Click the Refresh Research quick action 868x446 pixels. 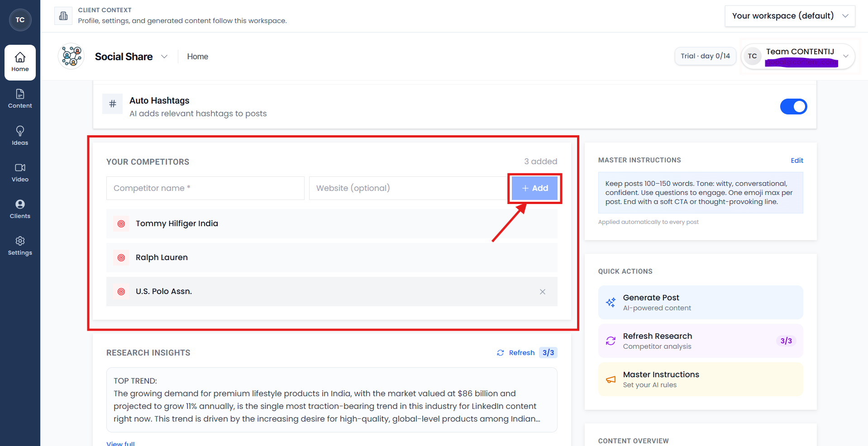click(701, 341)
